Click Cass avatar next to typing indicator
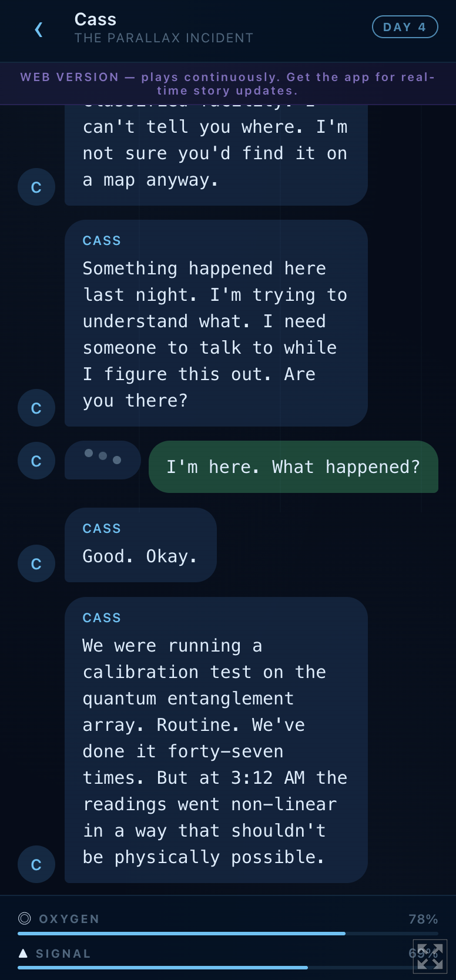 36,461
